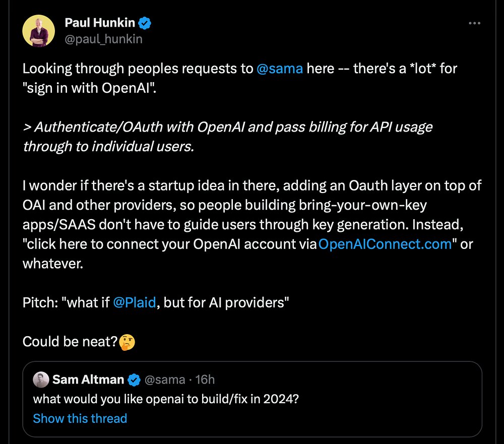Click the verified badge beside Paul Hunkin
Image resolution: width=504 pixels, height=444 pixels.
point(145,23)
